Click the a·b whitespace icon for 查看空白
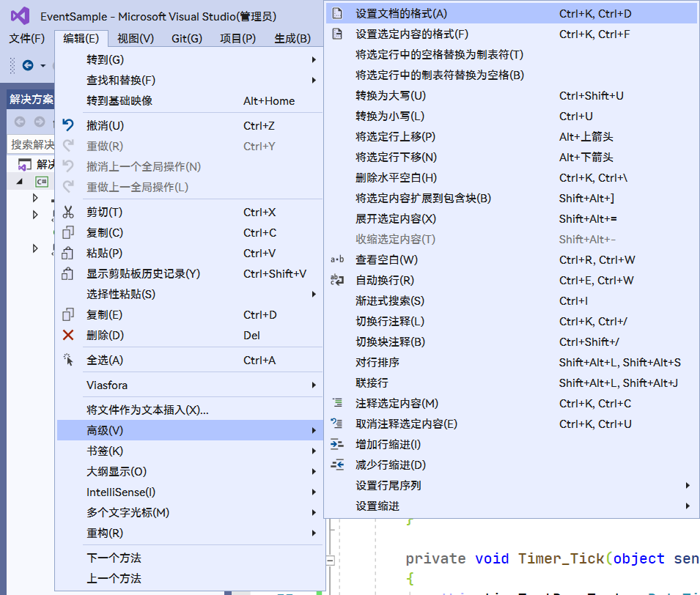700x595 pixels. pos(337,259)
